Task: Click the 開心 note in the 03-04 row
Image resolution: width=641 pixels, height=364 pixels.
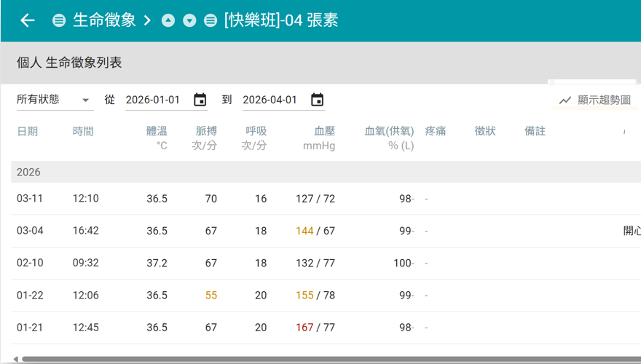Action: [632, 230]
